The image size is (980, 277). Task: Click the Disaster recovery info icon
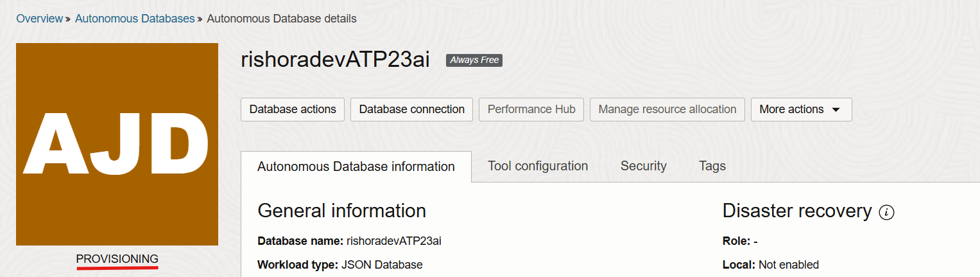886,212
